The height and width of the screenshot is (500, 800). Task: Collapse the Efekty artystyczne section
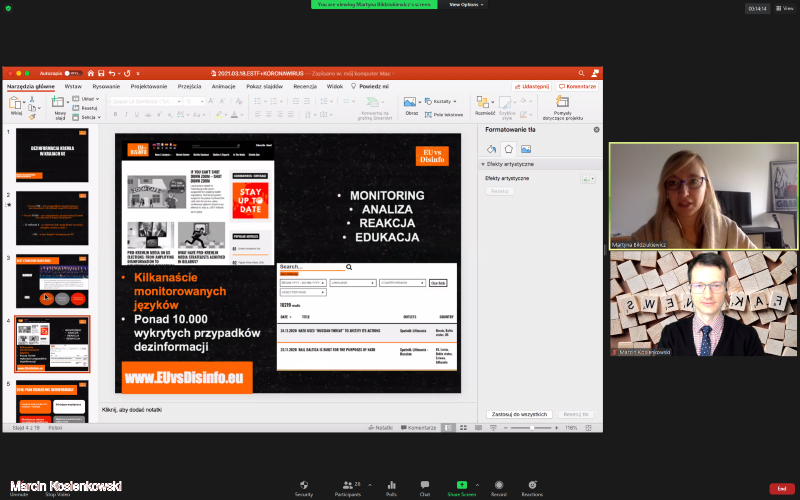(x=484, y=164)
